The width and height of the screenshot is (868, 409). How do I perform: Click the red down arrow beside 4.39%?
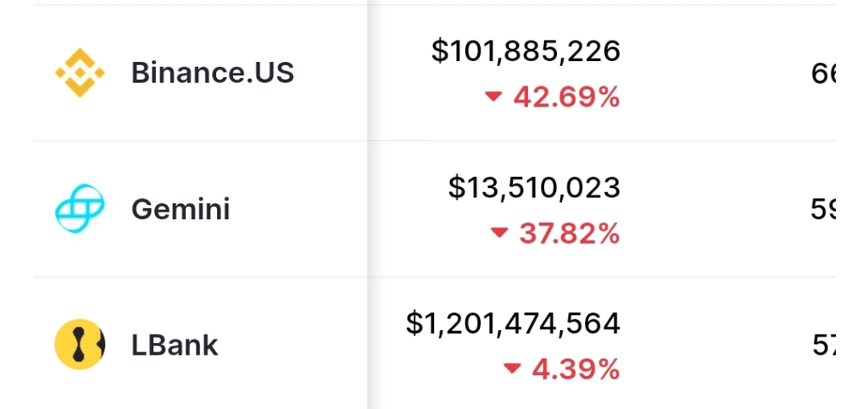tap(512, 369)
